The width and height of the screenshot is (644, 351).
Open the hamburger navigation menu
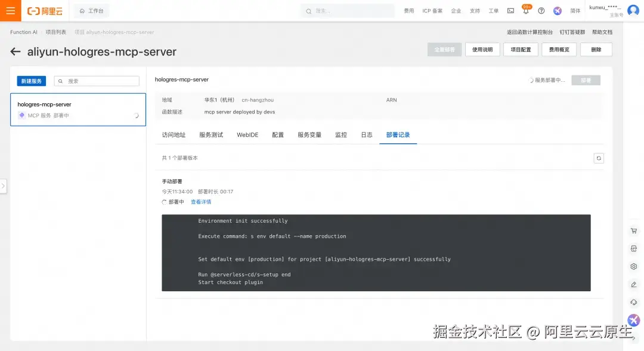click(x=10, y=10)
